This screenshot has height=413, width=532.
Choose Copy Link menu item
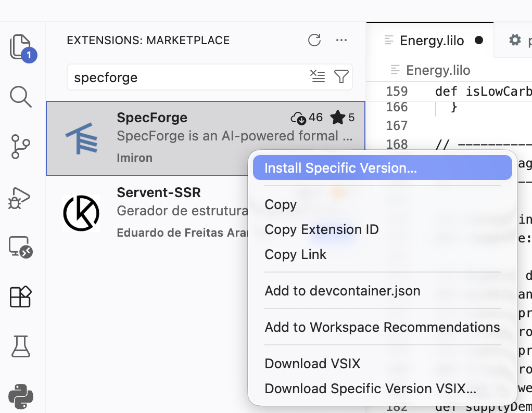click(383, 255)
